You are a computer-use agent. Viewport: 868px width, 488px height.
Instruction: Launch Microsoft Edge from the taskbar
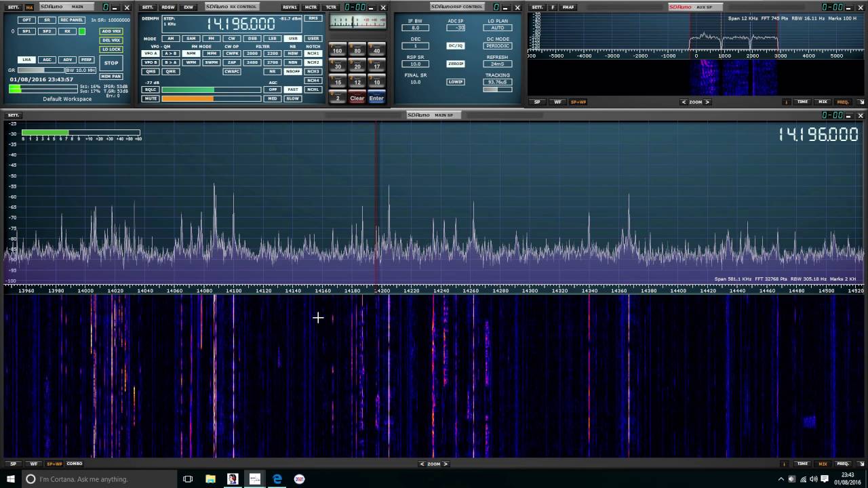click(x=277, y=479)
